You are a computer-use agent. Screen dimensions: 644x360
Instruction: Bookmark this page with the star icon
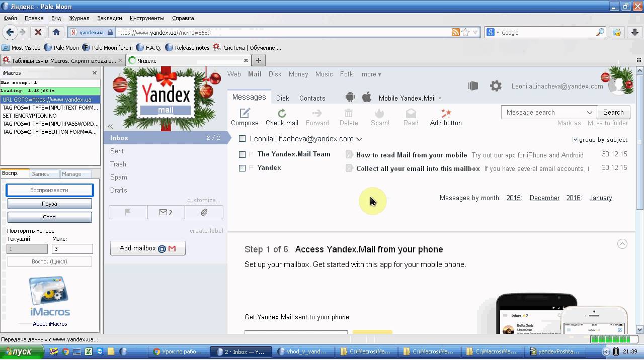tap(465, 32)
